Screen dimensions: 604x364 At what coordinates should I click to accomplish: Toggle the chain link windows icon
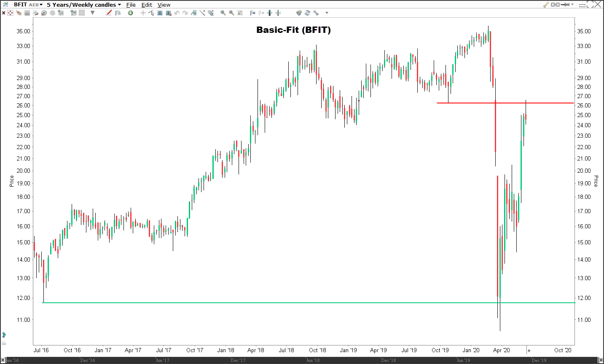pyautogui.click(x=555, y=5)
